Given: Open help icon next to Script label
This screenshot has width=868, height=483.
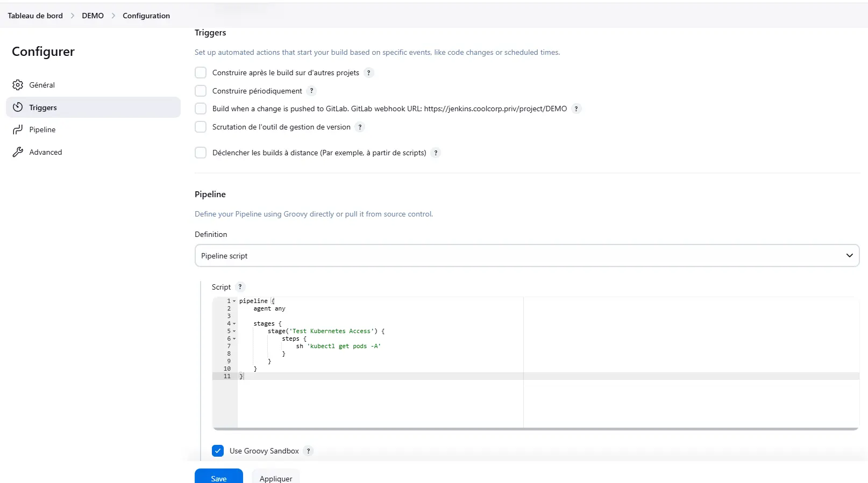Looking at the screenshot, I should tap(240, 287).
